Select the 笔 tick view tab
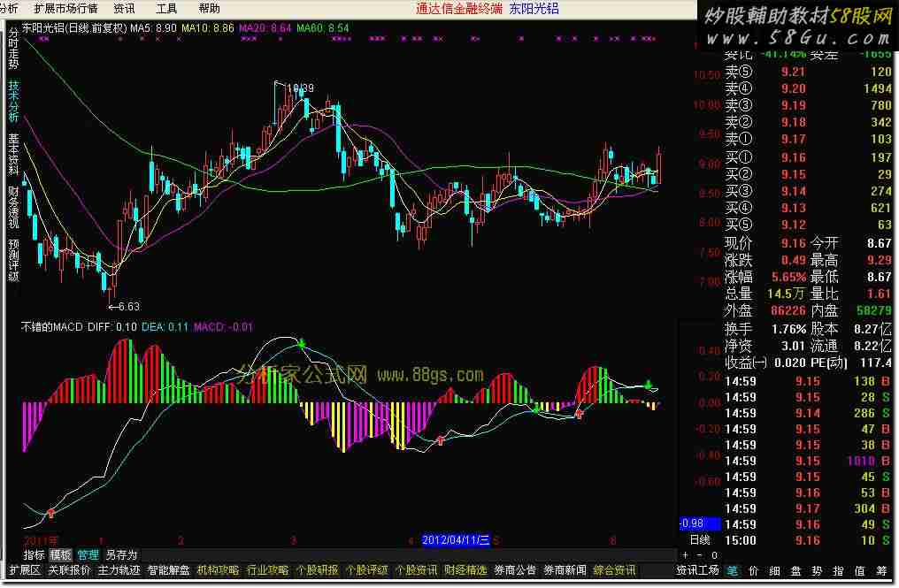The height and width of the screenshot is (588, 899). (733, 570)
